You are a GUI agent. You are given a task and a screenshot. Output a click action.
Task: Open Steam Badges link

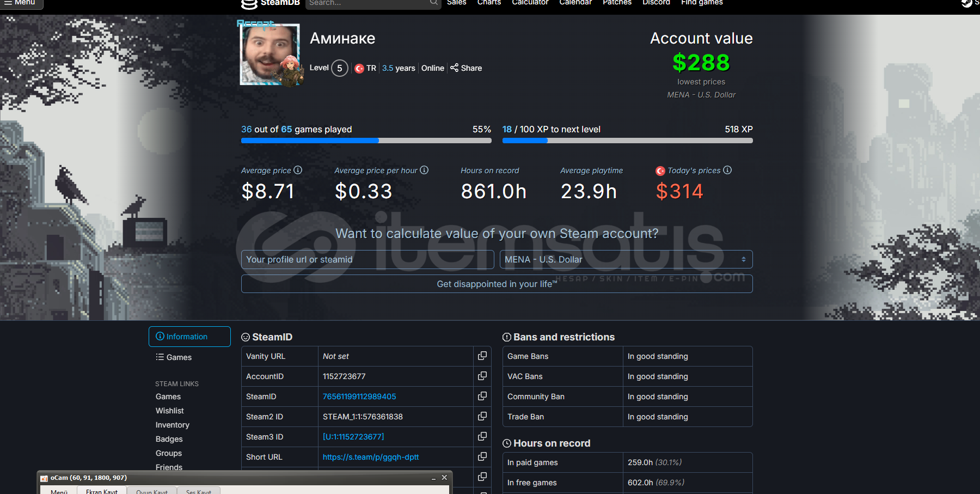(x=169, y=439)
